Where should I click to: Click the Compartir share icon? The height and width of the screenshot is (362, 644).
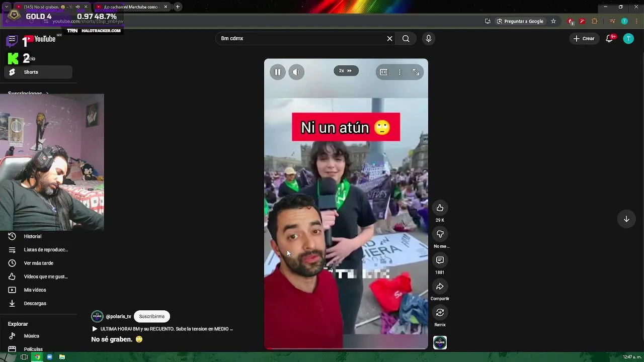(440, 287)
